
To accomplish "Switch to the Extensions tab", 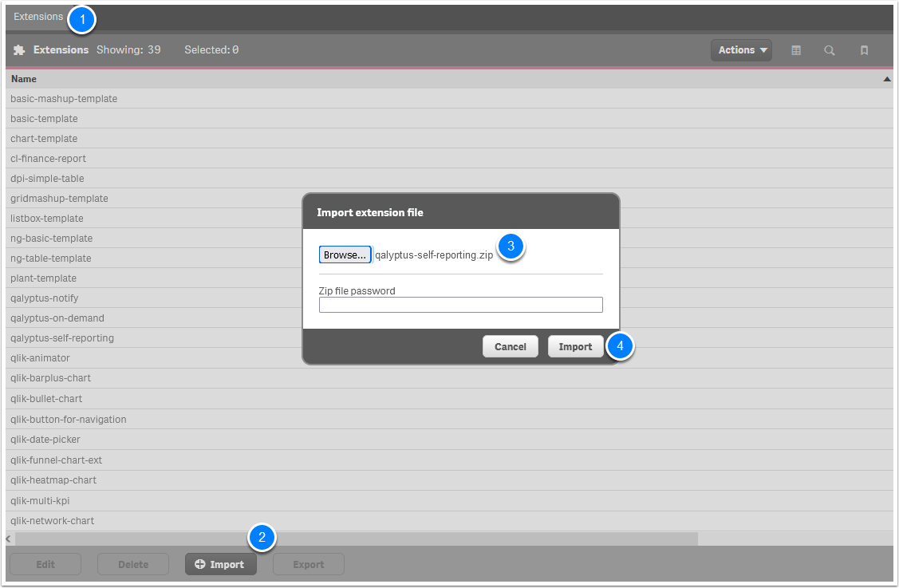I will tap(37, 16).
